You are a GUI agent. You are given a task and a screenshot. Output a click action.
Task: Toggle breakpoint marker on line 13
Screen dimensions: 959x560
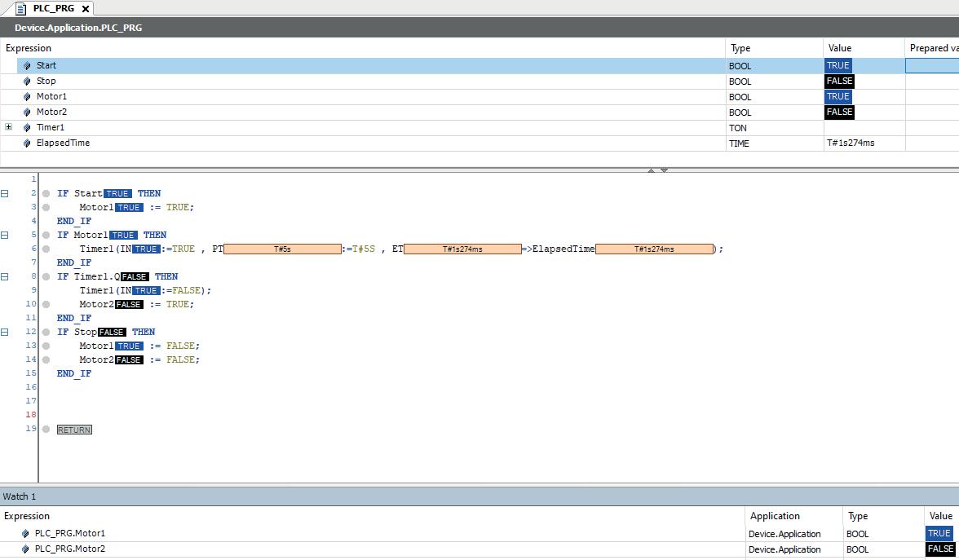46,346
